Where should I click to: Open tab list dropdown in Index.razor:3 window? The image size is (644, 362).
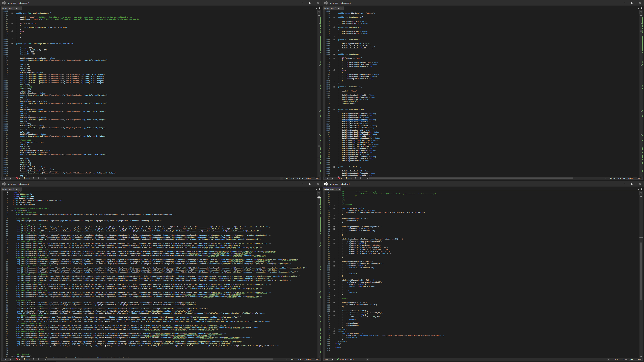[638, 8]
